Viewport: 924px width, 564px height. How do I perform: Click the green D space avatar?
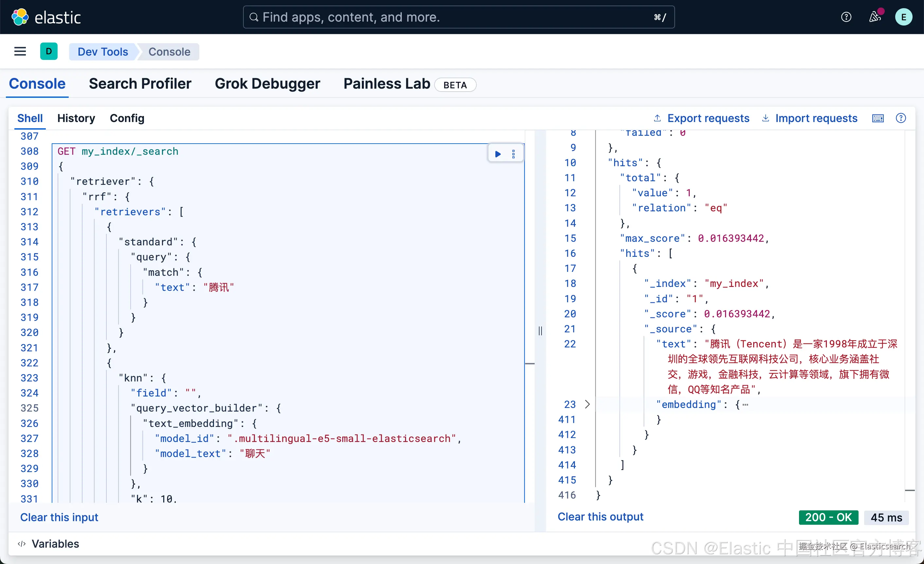49,51
